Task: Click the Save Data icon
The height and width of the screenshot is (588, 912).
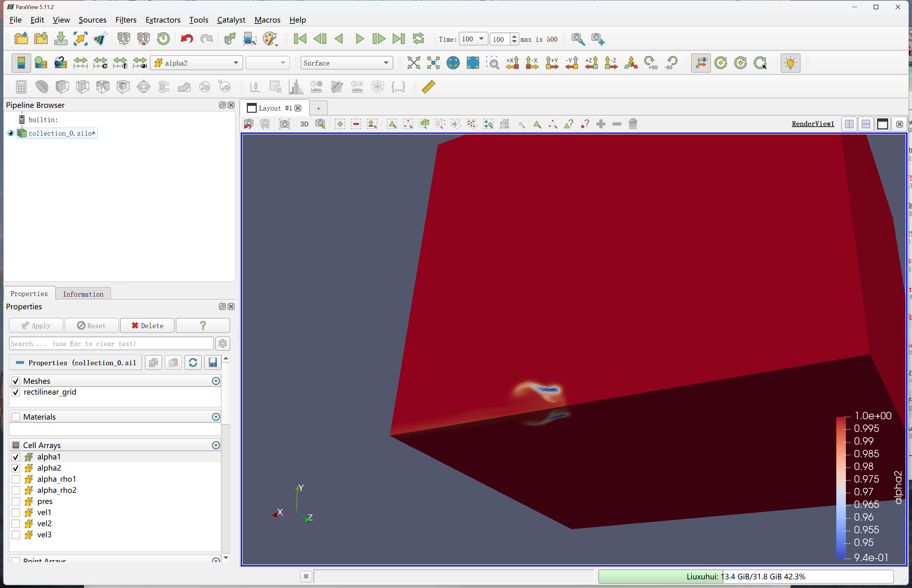Action: coord(61,39)
